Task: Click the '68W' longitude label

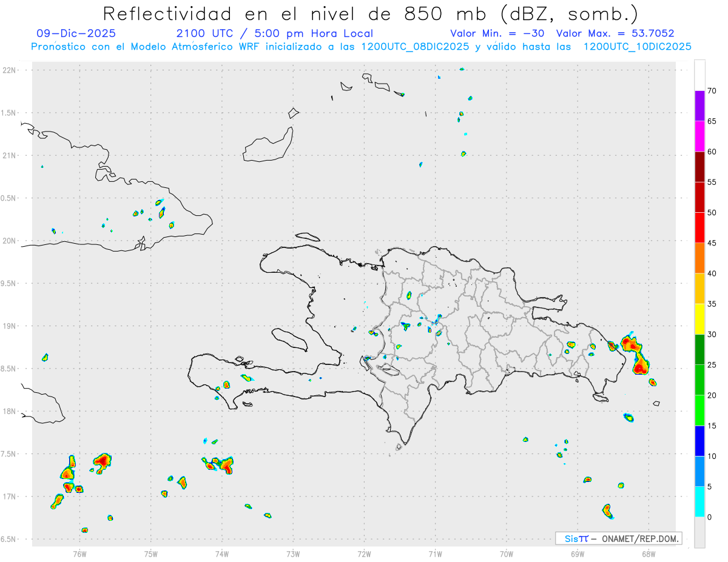Action: pos(649,554)
